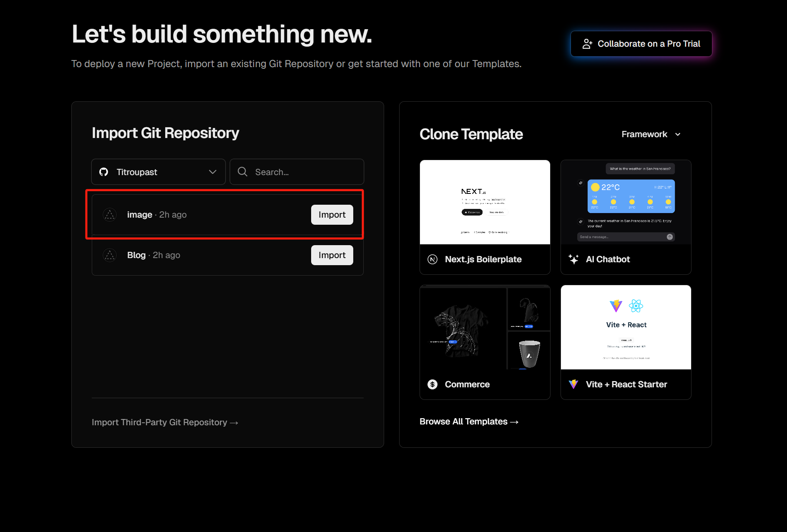The height and width of the screenshot is (532, 787).
Task: Follow the Browse All Templates link
Action: point(469,422)
